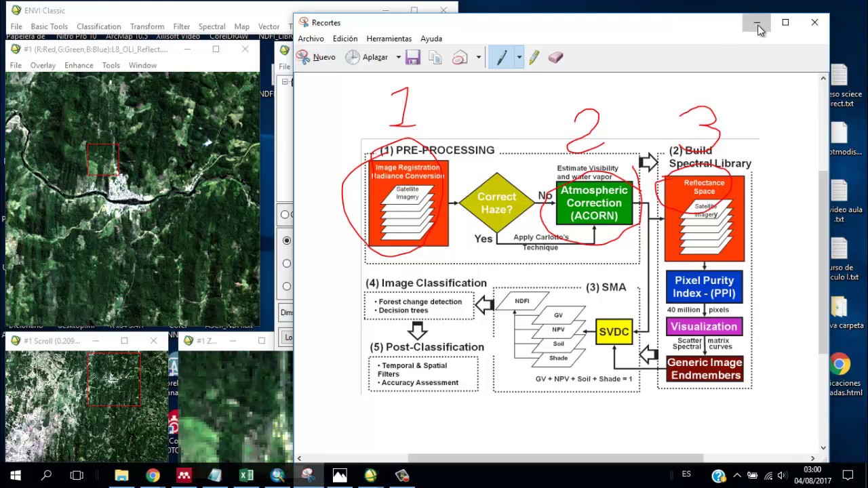Save the snip with the floppy icon
This screenshot has width=868, height=488.
[413, 58]
